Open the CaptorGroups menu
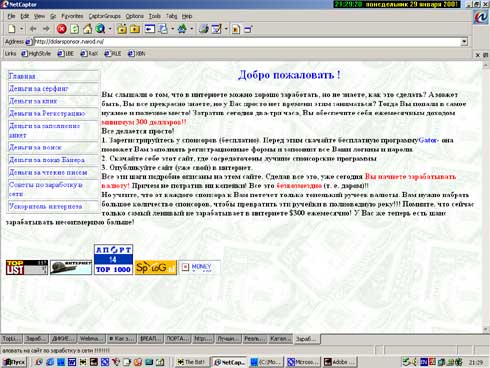The image size is (490, 368). tap(104, 16)
